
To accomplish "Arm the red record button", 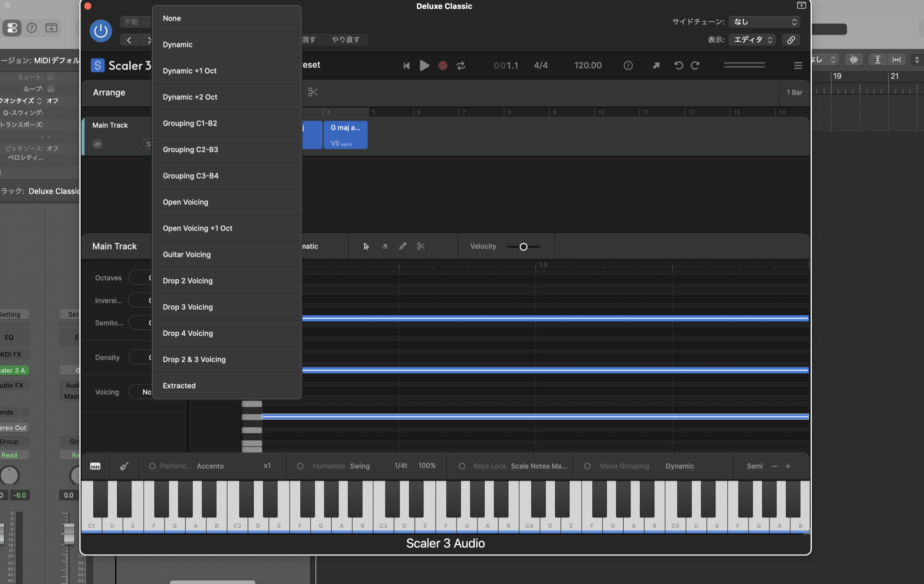I will (443, 66).
